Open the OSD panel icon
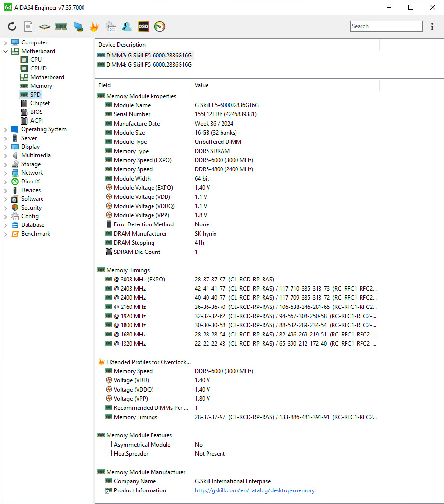The image size is (444, 504). pos(143,27)
